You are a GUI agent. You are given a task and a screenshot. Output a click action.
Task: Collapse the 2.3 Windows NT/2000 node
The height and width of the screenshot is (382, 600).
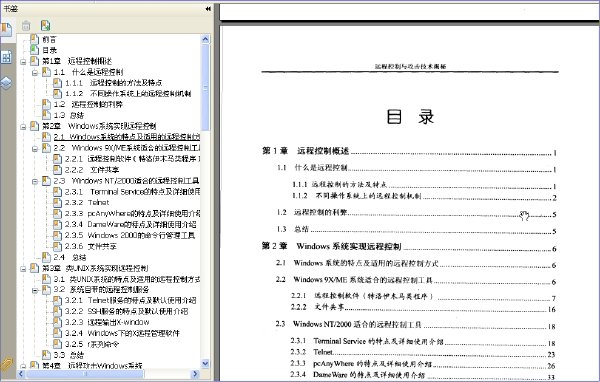coord(35,181)
